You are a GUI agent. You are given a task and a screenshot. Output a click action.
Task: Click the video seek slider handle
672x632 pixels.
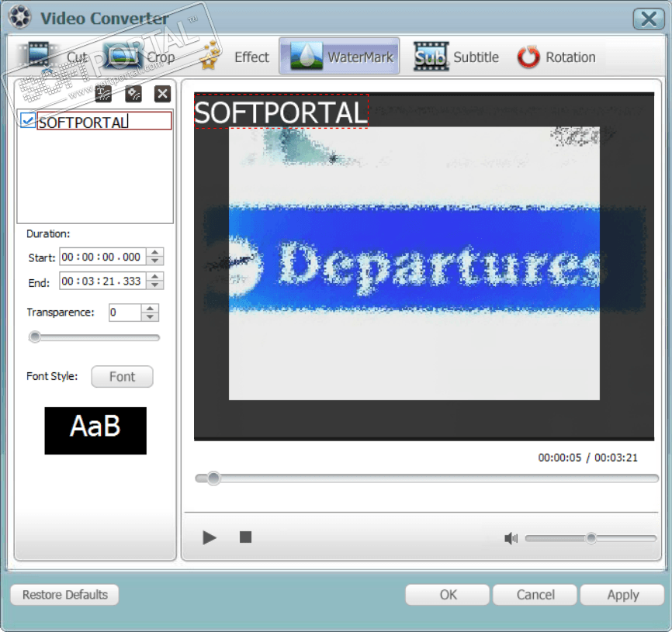tap(213, 478)
